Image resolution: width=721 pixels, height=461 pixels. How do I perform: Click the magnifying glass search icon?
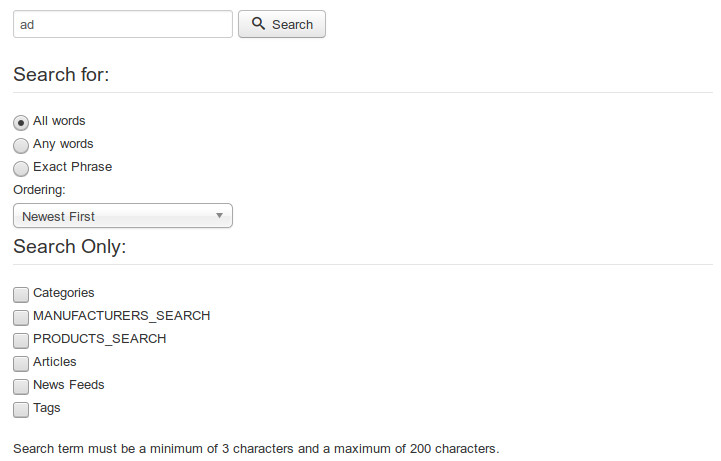point(258,23)
